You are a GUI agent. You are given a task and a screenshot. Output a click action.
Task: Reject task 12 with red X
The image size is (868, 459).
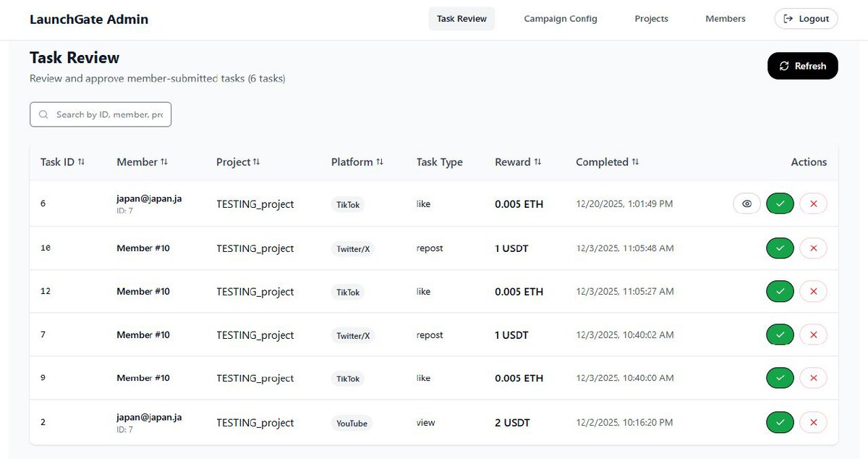pos(813,292)
